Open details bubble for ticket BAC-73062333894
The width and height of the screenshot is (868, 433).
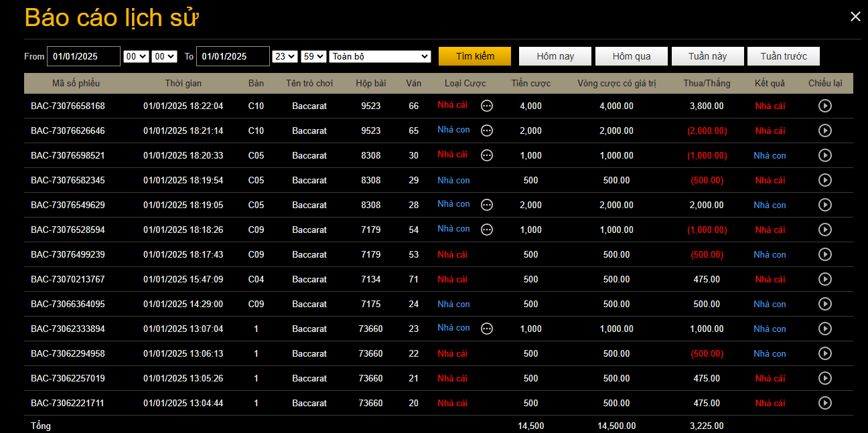pyautogui.click(x=487, y=329)
